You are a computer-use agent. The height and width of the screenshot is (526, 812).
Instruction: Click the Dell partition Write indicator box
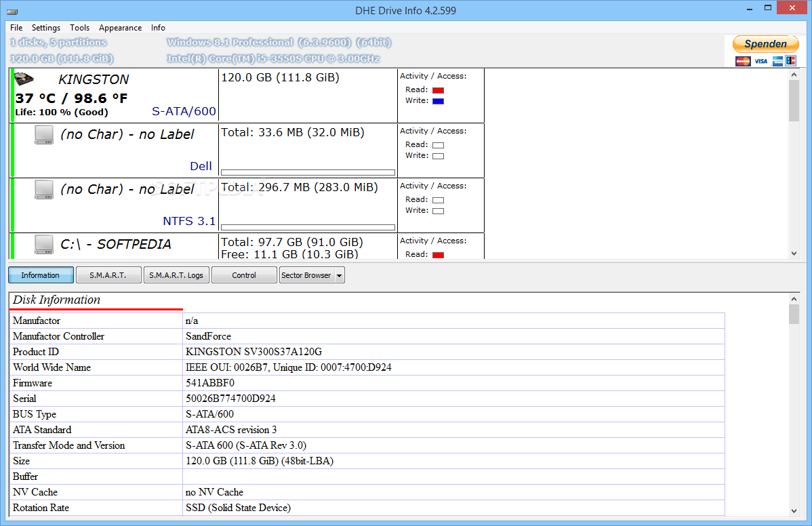438,157
